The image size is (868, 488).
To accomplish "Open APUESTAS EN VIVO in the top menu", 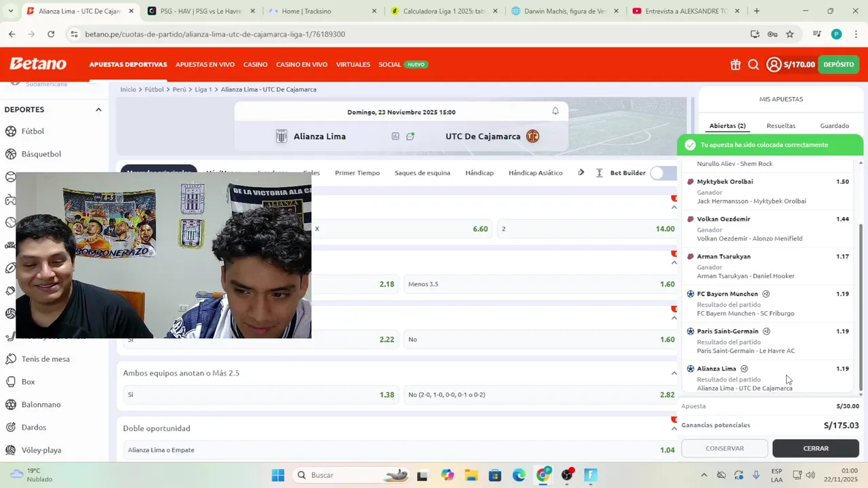I will point(205,64).
